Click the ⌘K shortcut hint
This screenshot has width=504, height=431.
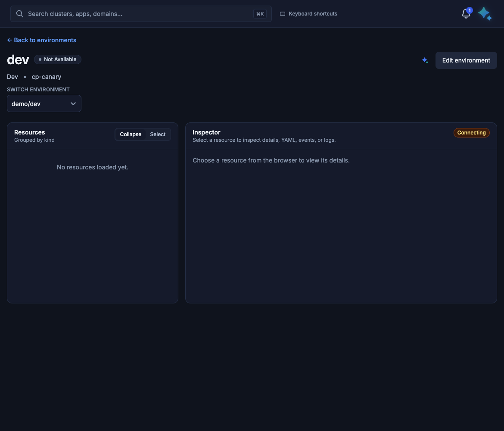tap(260, 14)
